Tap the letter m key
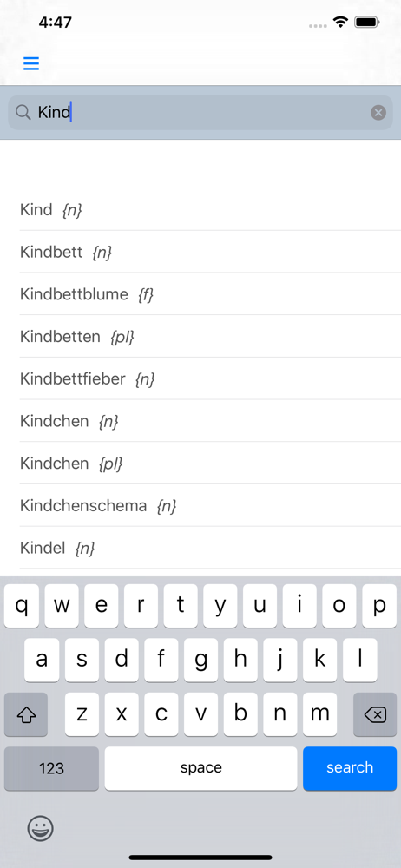401x868 pixels. click(x=319, y=714)
